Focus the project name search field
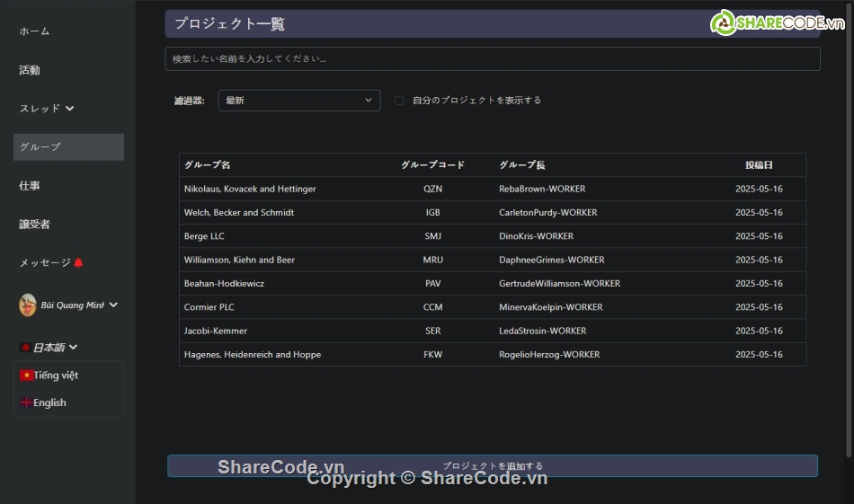This screenshot has height=504, width=854. [x=493, y=58]
